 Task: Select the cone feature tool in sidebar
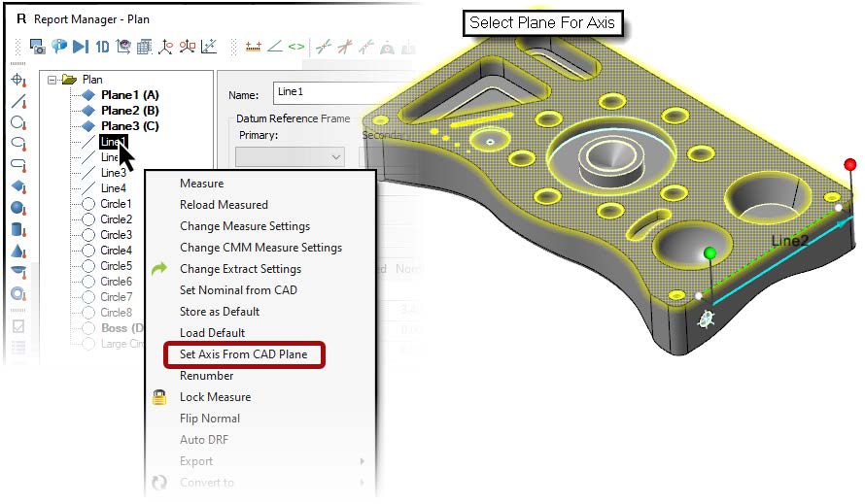tap(18, 251)
